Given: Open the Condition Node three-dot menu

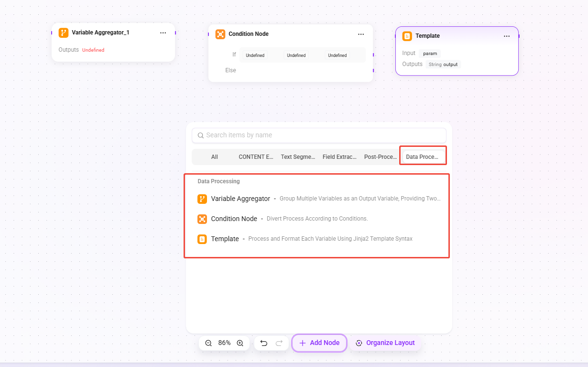Looking at the screenshot, I should coord(361,34).
